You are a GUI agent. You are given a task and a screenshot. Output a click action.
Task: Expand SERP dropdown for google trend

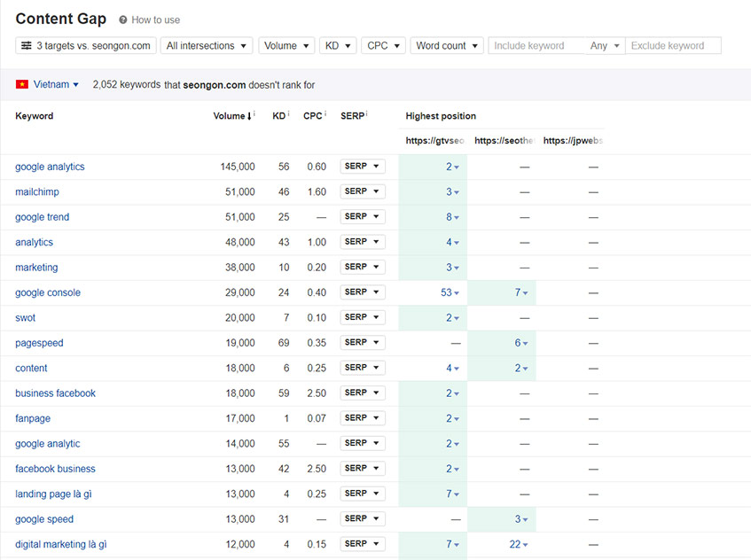coord(362,216)
